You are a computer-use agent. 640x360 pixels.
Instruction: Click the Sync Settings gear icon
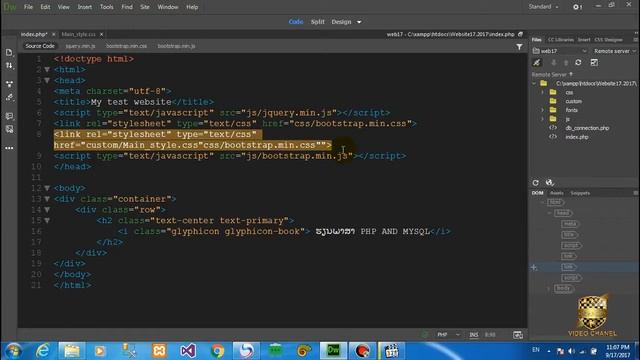coord(577,7)
